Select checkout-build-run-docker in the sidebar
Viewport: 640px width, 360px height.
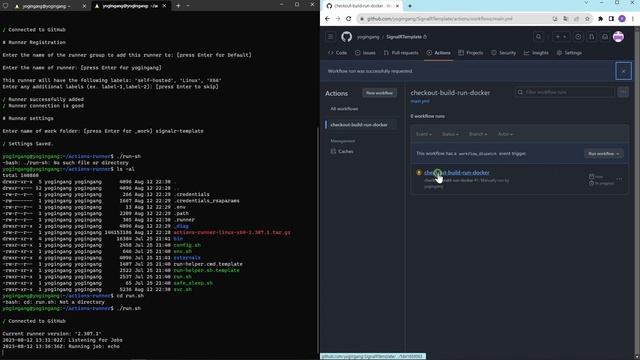pyautogui.click(x=359, y=124)
